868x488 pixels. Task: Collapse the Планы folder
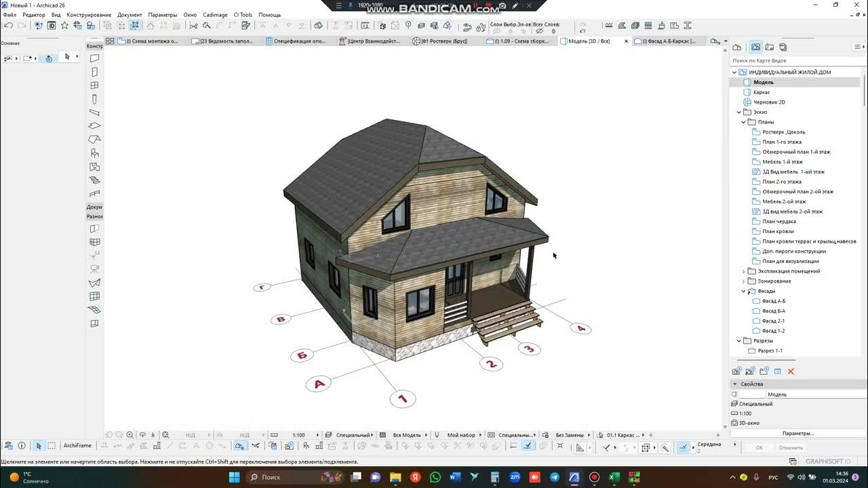pyautogui.click(x=744, y=122)
